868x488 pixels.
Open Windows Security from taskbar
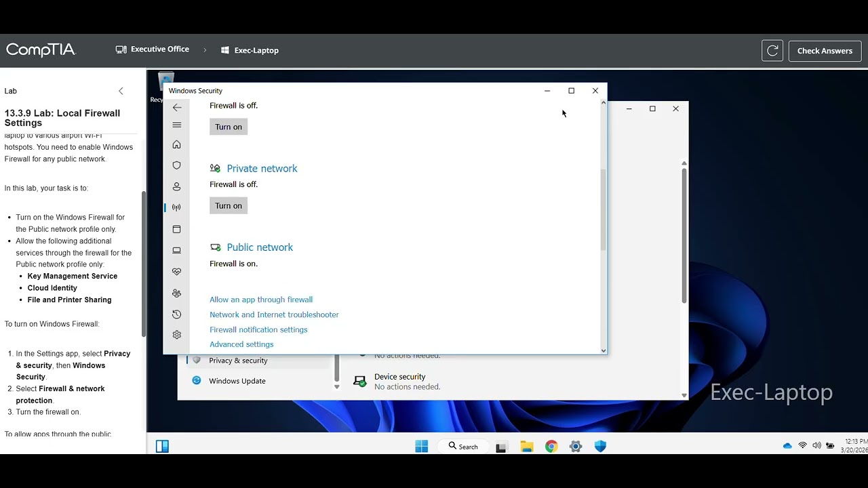click(600, 446)
